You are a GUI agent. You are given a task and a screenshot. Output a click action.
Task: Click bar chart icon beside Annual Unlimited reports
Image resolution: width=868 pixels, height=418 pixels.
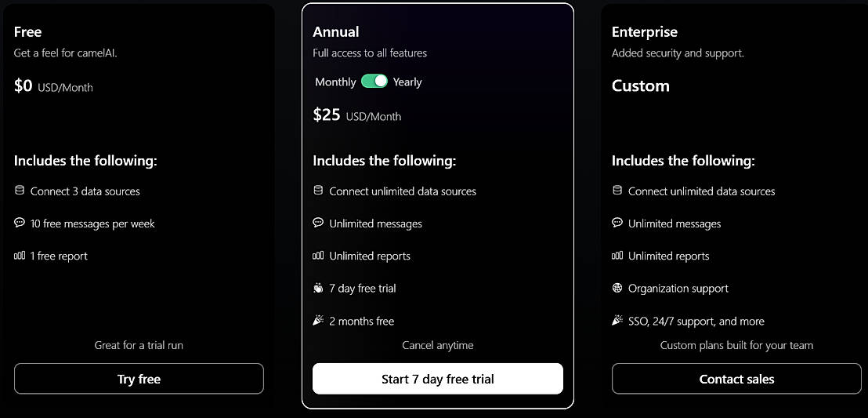[x=318, y=256]
